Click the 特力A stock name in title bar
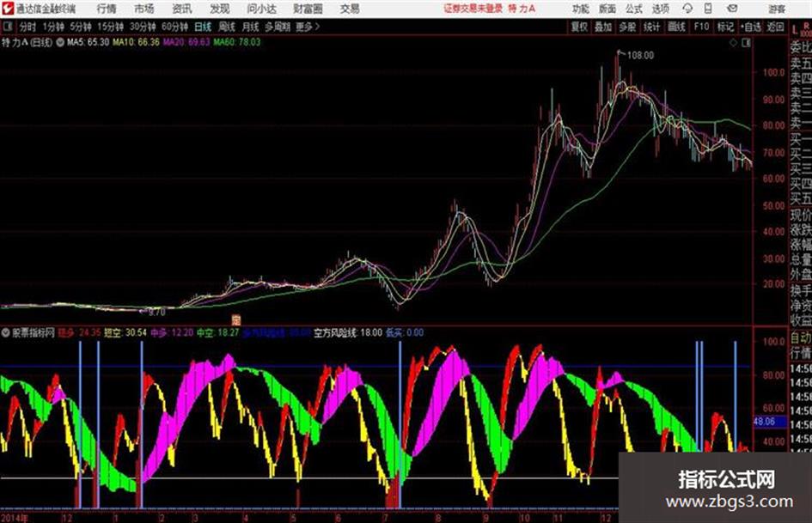Image resolution: width=812 pixels, height=523 pixels. 522,9
